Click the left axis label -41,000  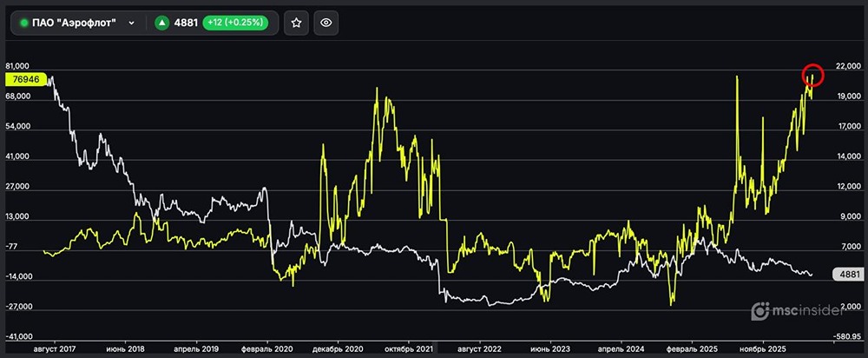18,336
